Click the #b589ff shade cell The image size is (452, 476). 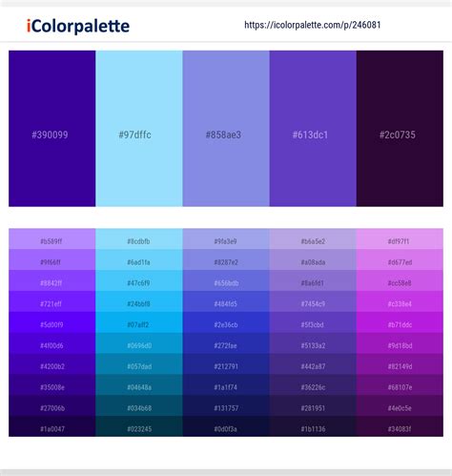click(x=52, y=238)
